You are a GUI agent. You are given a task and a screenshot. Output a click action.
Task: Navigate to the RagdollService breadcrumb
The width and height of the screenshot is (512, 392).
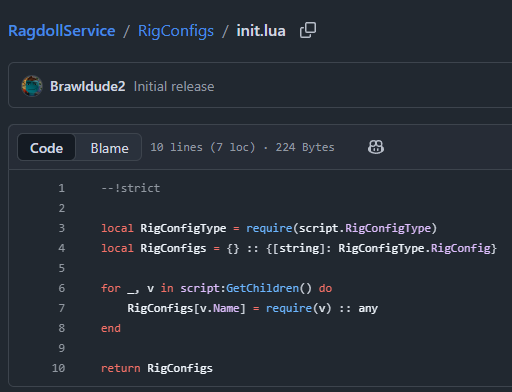[x=62, y=31]
